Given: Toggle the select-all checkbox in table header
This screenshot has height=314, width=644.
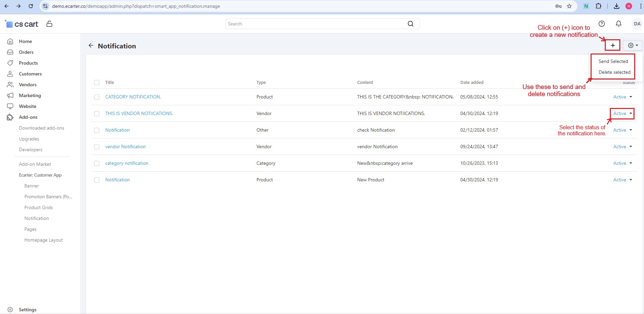Looking at the screenshot, I should click(x=97, y=83).
